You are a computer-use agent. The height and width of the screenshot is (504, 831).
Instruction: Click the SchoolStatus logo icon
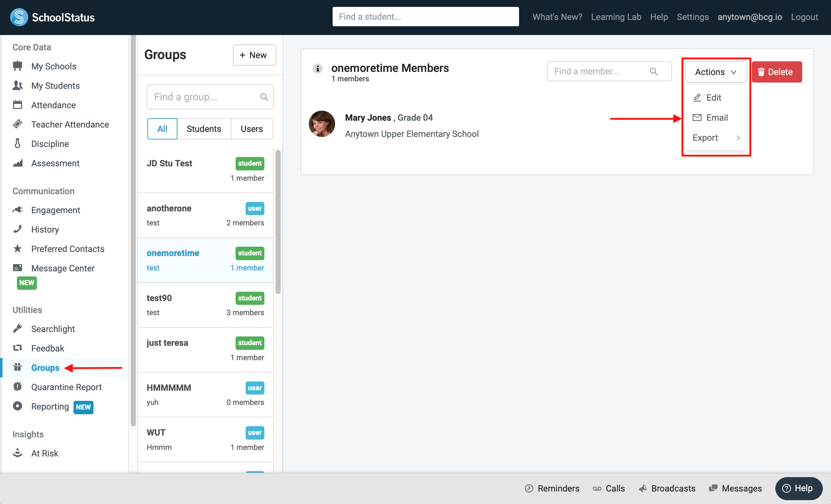coord(19,17)
